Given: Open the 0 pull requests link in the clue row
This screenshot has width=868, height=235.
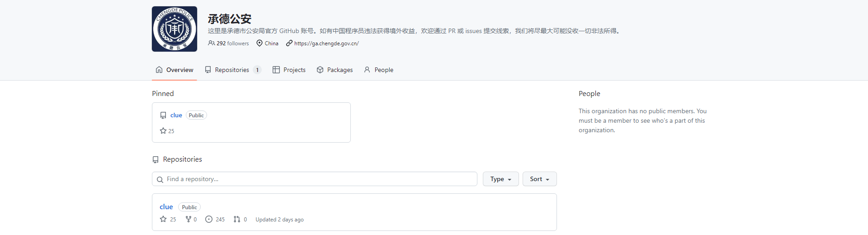Looking at the screenshot, I should [240, 219].
